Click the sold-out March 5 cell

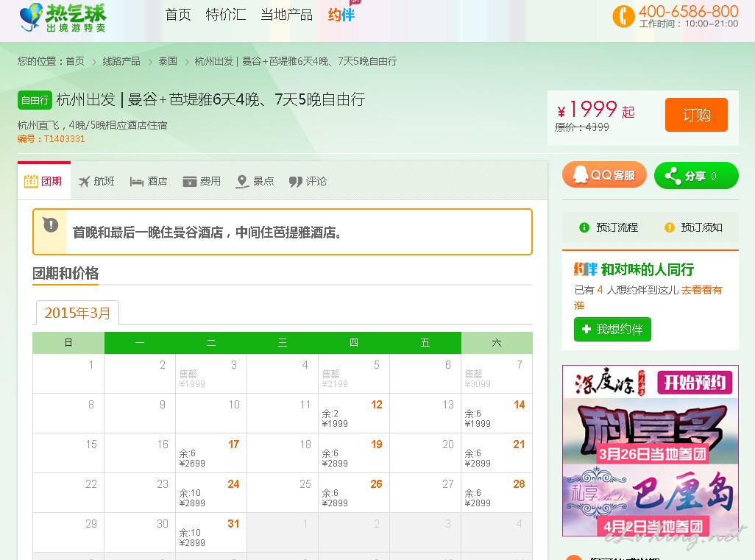tap(354, 374)
